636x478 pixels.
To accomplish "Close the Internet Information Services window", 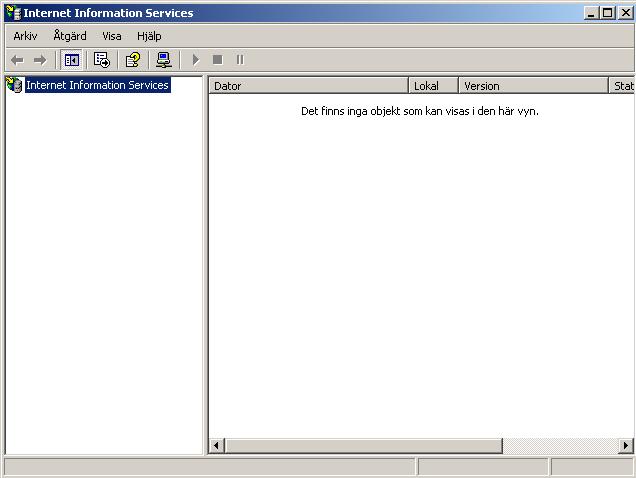I will point(626,13).
